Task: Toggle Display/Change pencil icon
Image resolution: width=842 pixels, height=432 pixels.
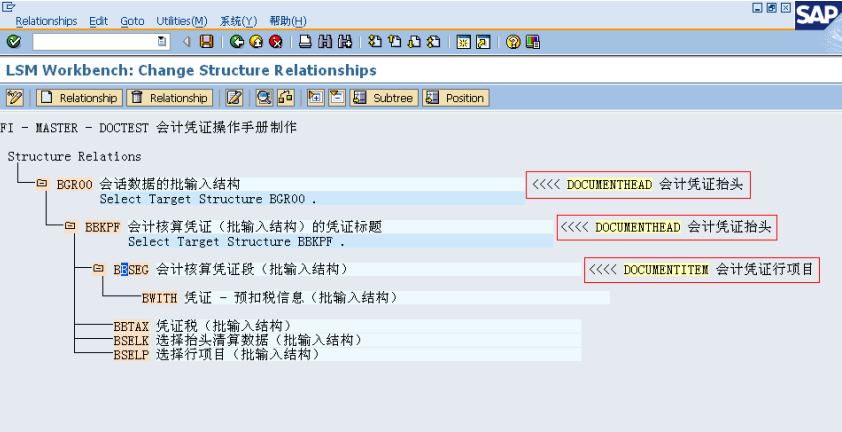Action: pyautogui.click(x=14, y=98)
